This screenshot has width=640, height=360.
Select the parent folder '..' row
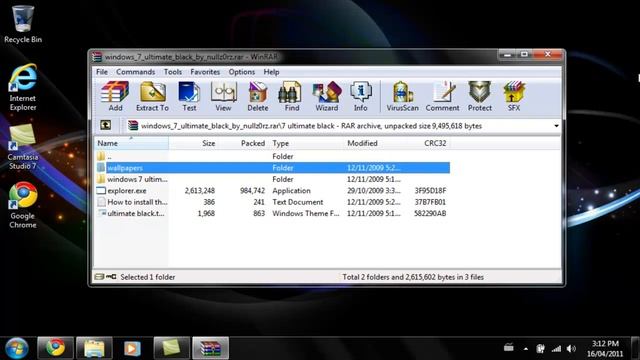pyautogui.click(x=273, y=156)
